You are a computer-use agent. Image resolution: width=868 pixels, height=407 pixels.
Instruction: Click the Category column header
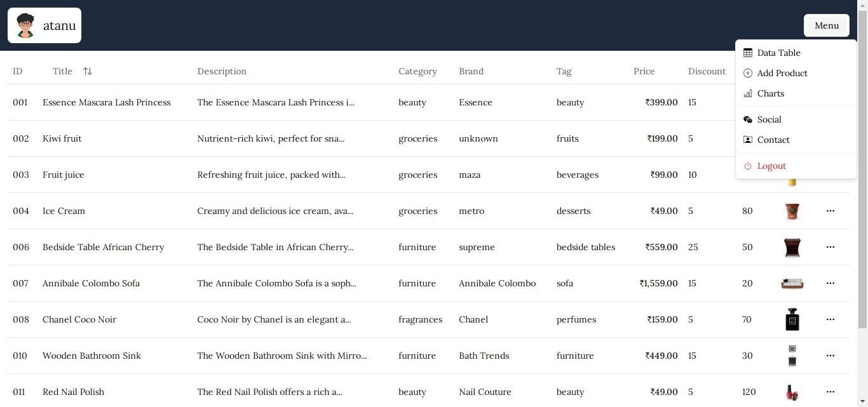pyautogui.click(x=417, y=71)
